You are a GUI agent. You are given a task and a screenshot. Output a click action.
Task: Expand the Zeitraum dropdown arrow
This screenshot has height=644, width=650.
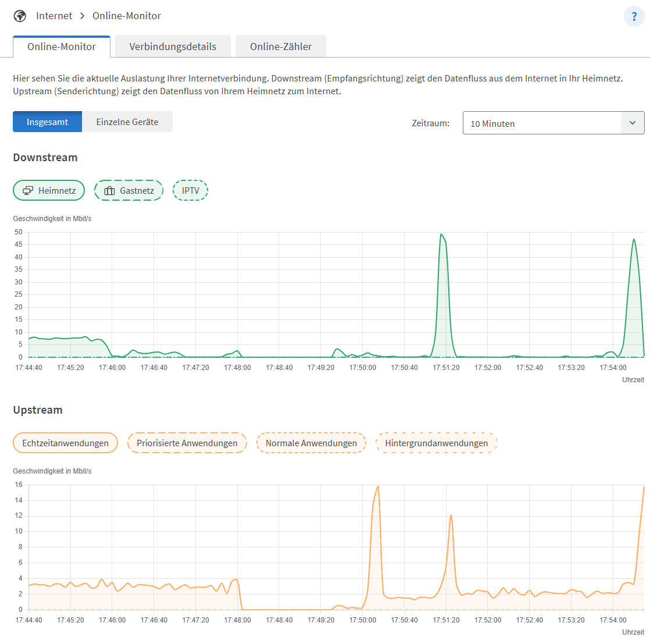tap(633, 123)
